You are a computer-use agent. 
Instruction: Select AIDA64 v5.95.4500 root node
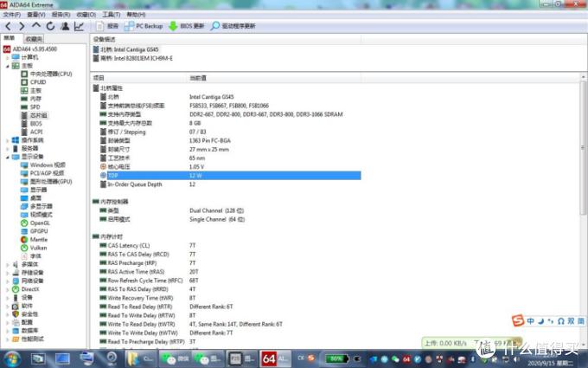30,48
